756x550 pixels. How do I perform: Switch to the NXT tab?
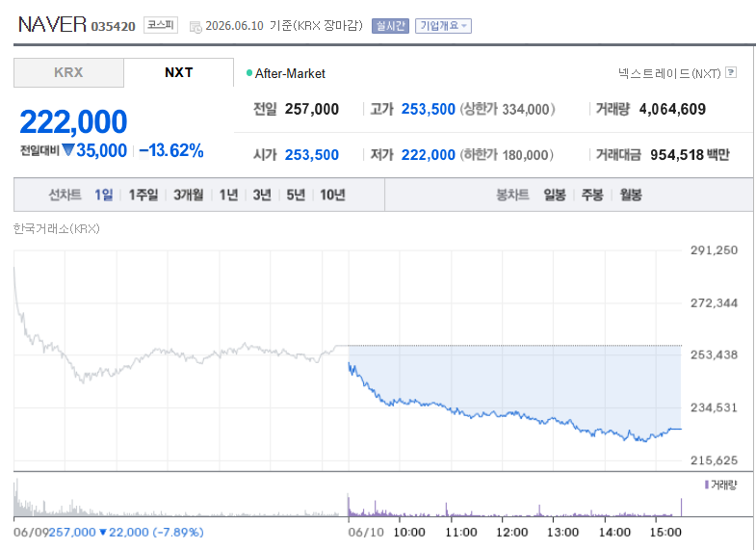(x=179, y=73)
